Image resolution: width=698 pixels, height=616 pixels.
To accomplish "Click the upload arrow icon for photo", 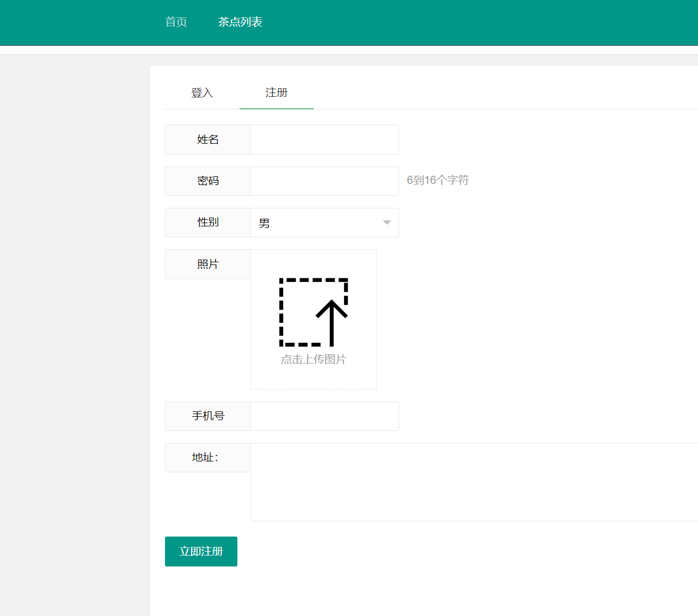I will (314, 312).
